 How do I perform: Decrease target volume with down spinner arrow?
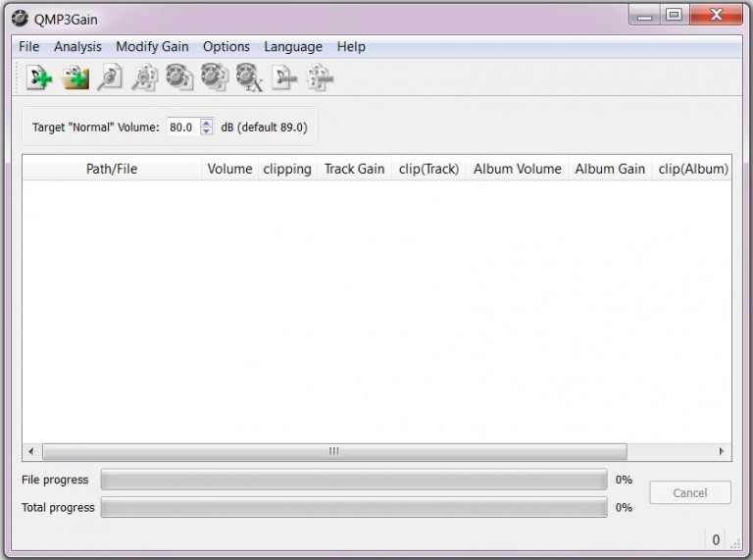pyautogui.click(x=207, y=131)
